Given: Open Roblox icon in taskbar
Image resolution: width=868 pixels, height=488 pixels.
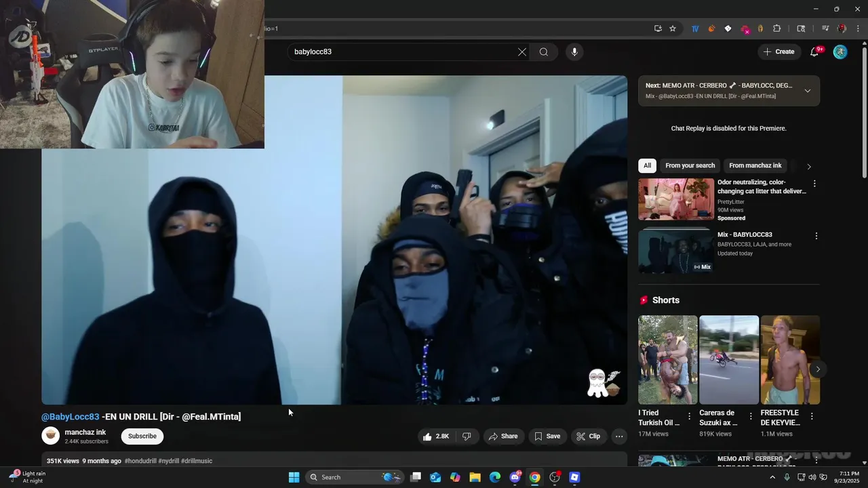Looking at the screenshot, I should click(x=574, y=477).
